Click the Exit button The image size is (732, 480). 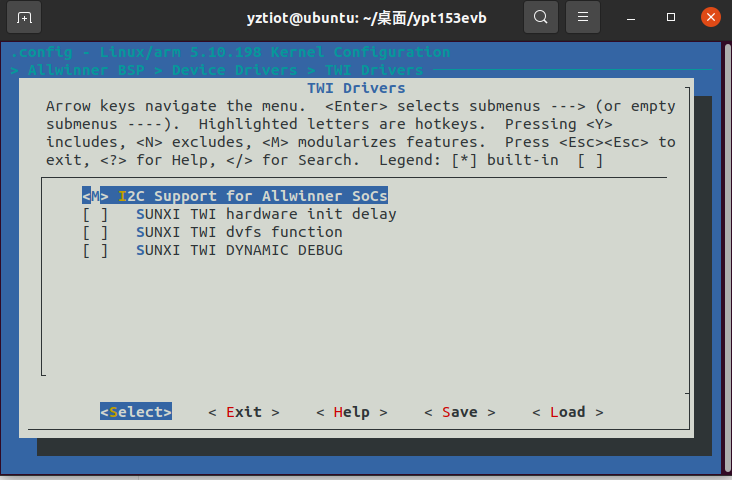(244, 412)
